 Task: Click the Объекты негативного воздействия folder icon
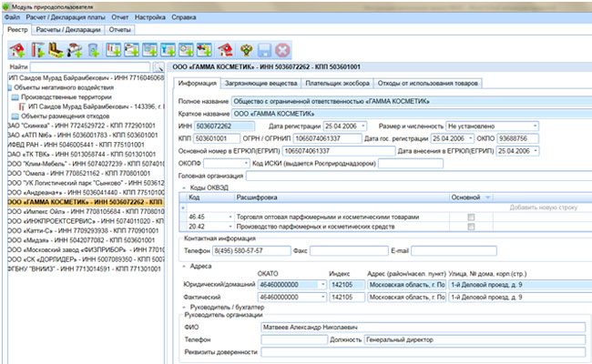(10, 87)
